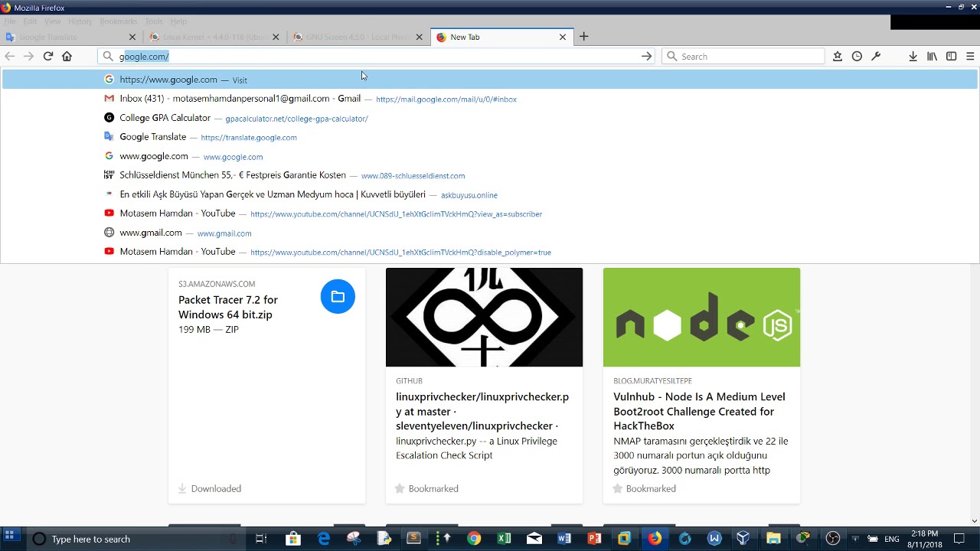980x551 pixels.
Task: Select the https://www.google.com Visit suggestion
Action: click(x=490, y=80)
